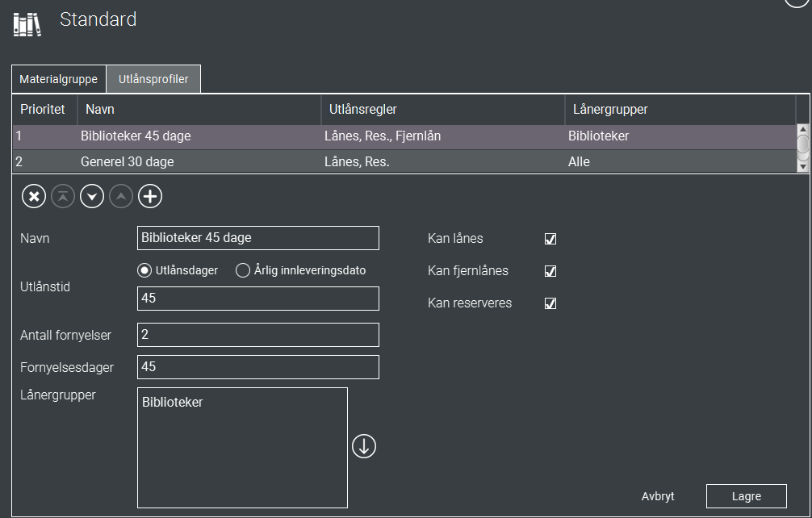Click the Navn column header
The width and height of the screenshot is (812, 518).
[199, 110]
